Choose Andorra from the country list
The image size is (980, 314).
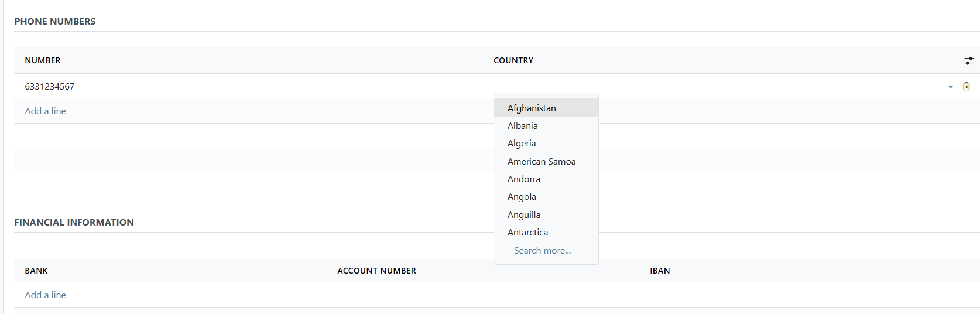point(524,179)
